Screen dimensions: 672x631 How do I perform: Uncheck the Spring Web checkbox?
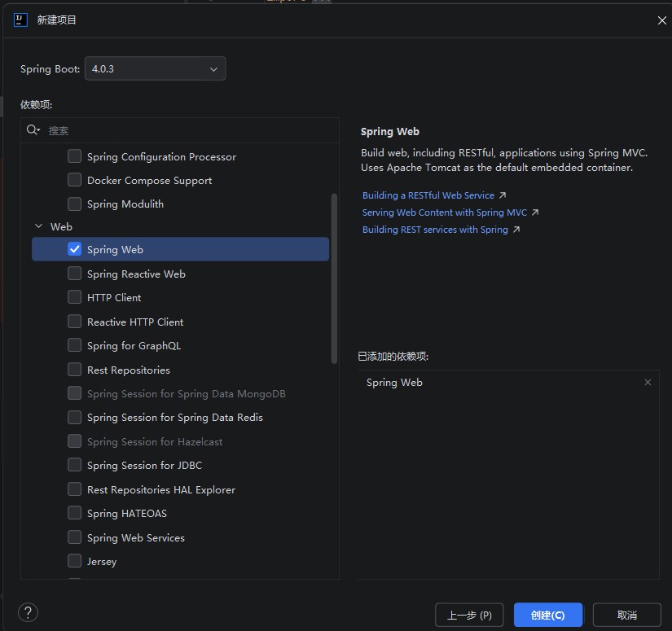[75, 249]
